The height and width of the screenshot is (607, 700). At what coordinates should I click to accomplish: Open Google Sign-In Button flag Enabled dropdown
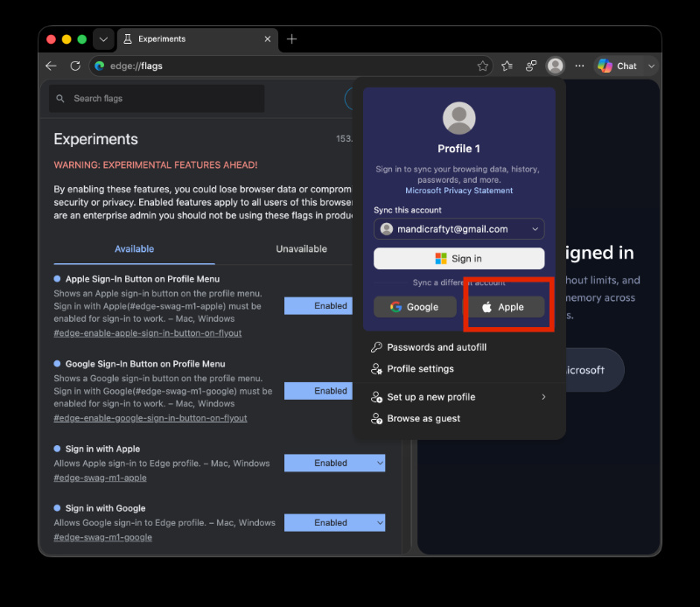point(318,391)
